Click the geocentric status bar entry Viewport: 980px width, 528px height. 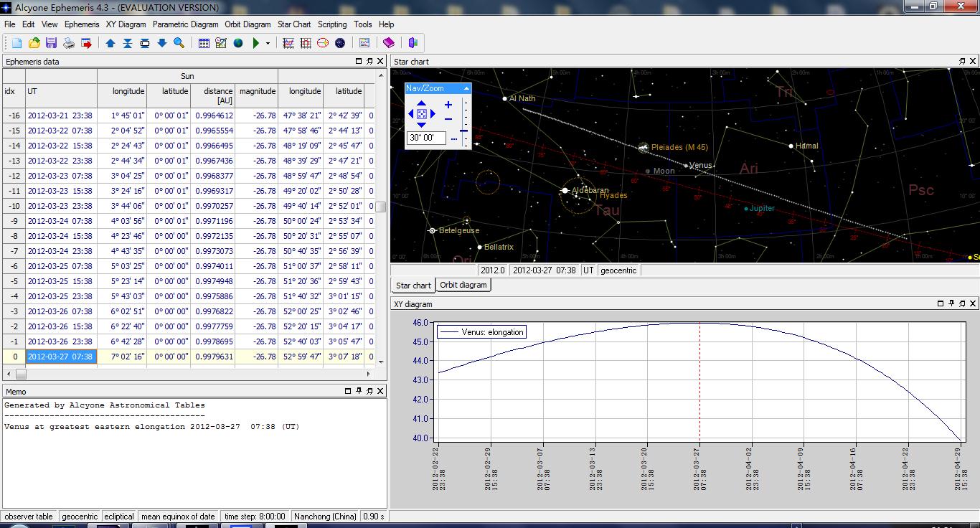[79, 517]
